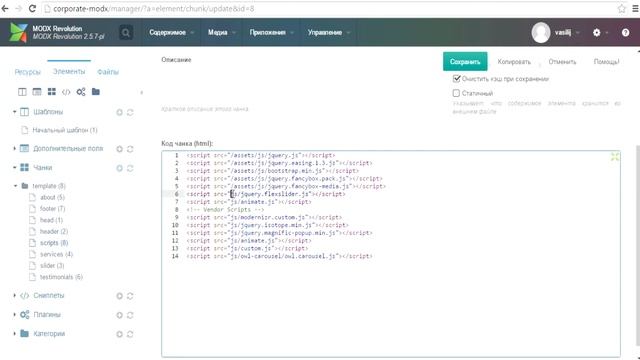Collapse the left tree panel arrow
640x360 pixels.
(142, 93)
